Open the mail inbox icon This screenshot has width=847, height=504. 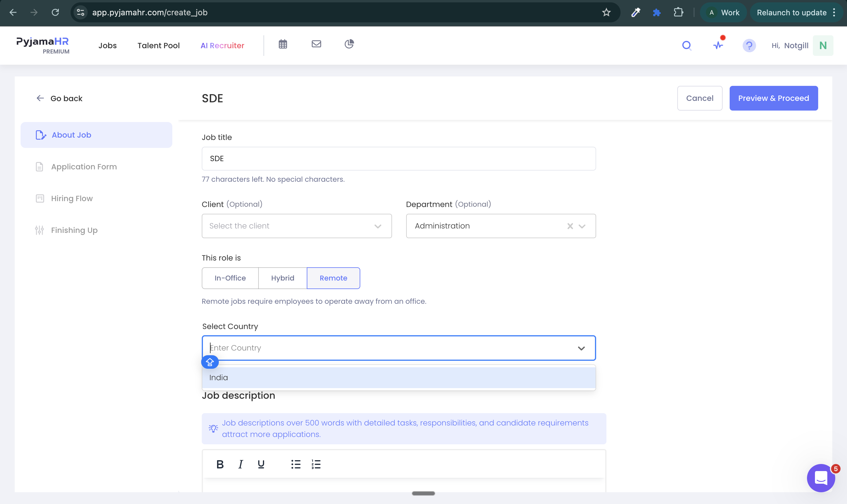coord(316,44)
